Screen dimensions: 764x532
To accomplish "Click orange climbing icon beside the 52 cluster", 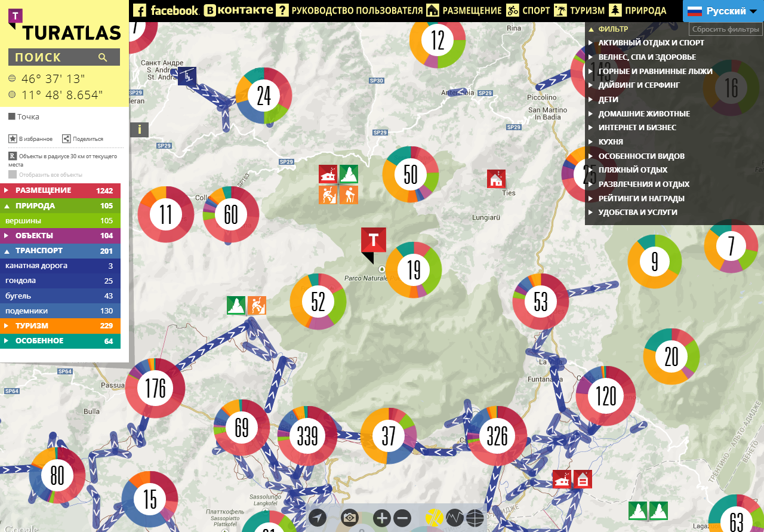I will pos(257,306).
